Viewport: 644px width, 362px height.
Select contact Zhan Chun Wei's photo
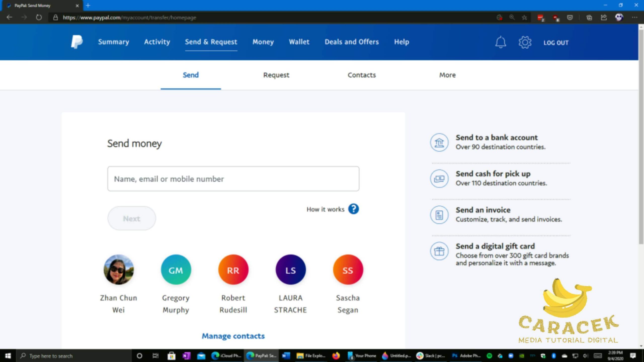click(118, 269)
